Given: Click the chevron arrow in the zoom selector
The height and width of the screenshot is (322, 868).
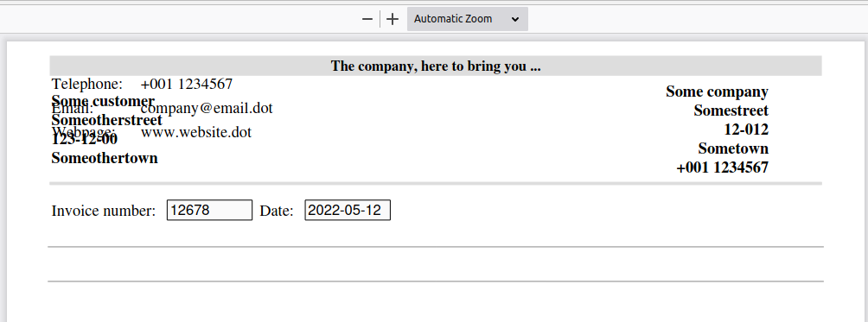Looking at the screenshot, I should [514, 19].
